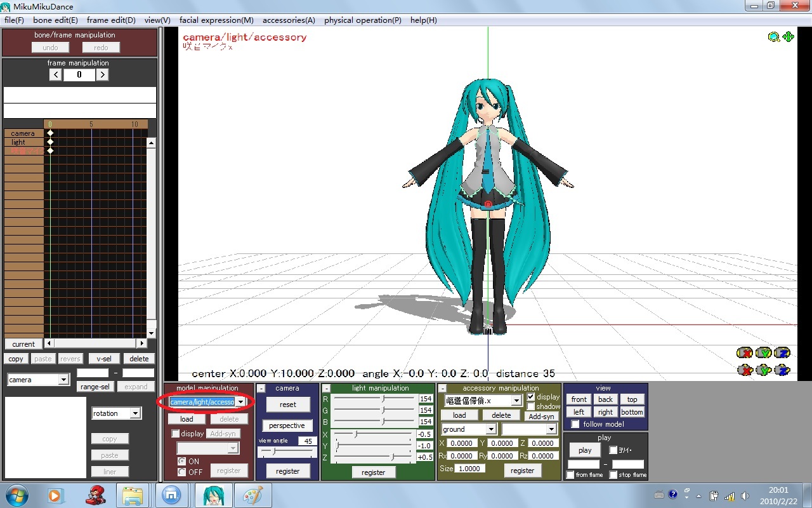The width and height of the screenshot is (812, 508).
Task: Open the file explorer folder on taskbar
Action: 132,495
